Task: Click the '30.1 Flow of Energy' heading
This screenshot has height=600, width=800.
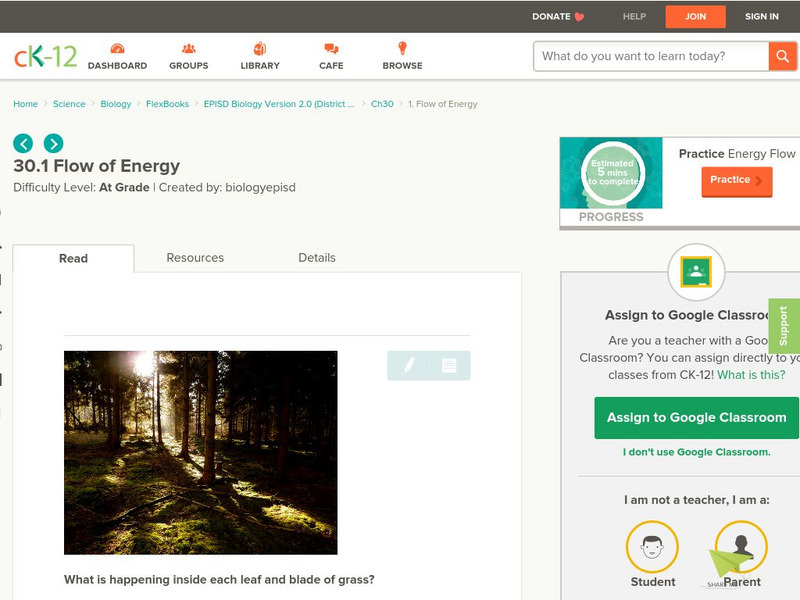Action: coord(96,166)
